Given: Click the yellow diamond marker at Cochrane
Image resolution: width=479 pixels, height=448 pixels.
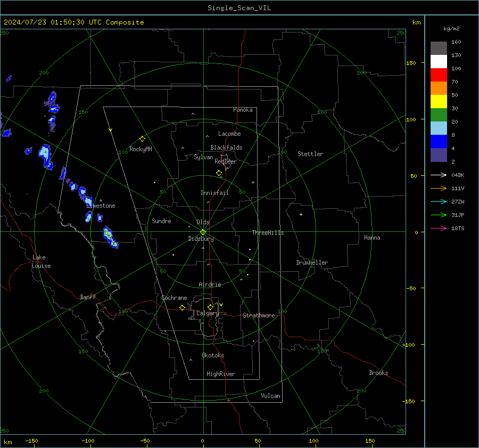Looking at the screenshot, I should coord(182,307).
